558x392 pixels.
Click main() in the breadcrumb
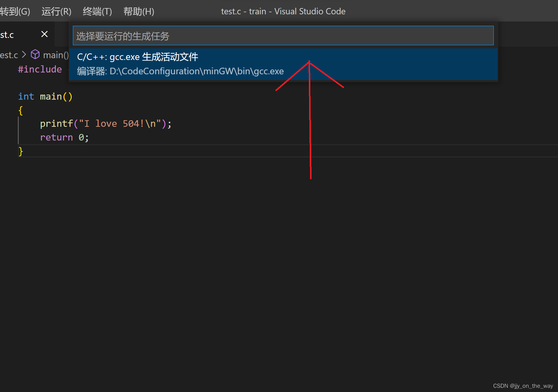(56, 55)
